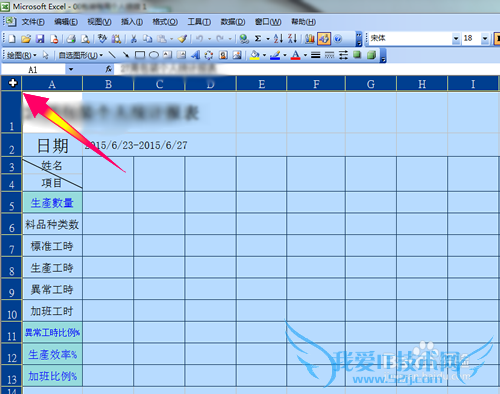Viewport: 500px width, 394px height.
Task: Open the 帮助(H) Help menu
Action: click(x=303, y=22)
